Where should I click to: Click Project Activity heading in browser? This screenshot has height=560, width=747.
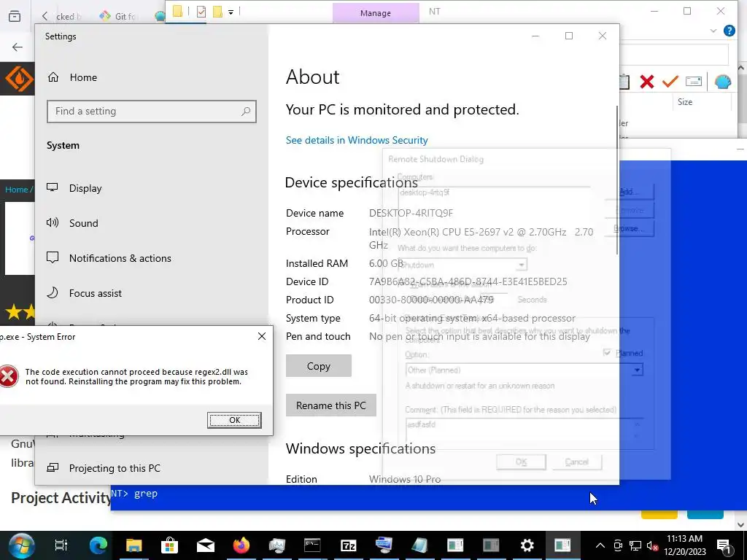tap(61, 497)
